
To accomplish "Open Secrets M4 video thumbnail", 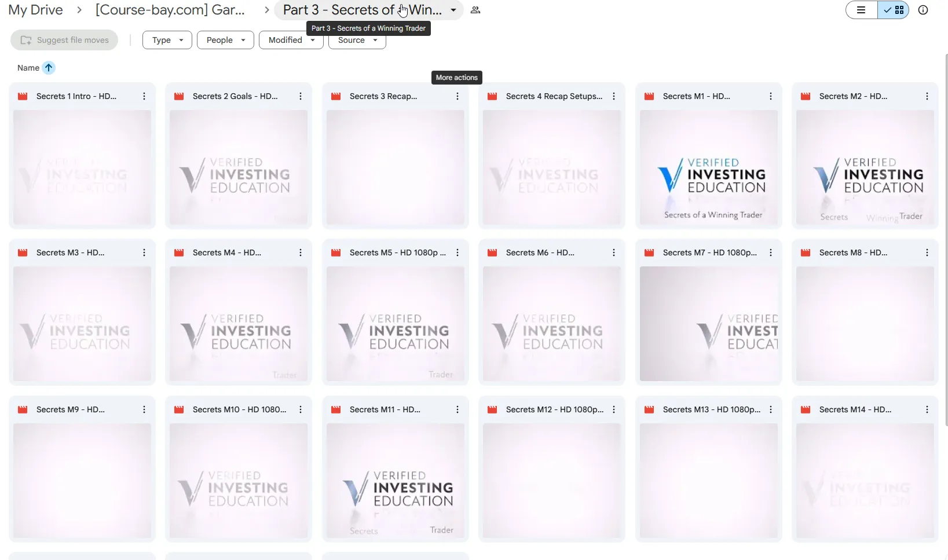I will (x=239, y=324).
